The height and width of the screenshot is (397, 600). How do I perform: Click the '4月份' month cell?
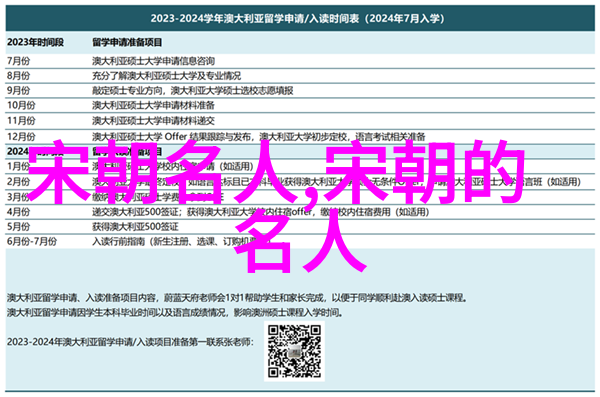(x=18, y=211)
